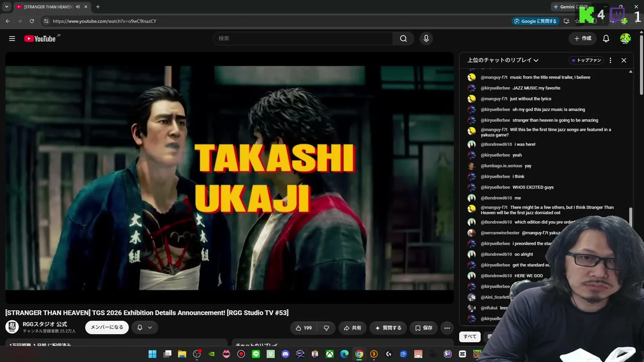This screenshot has height=362, width=644.
Task: Open Xbox app from the taskbar
Action: [330, 354]
